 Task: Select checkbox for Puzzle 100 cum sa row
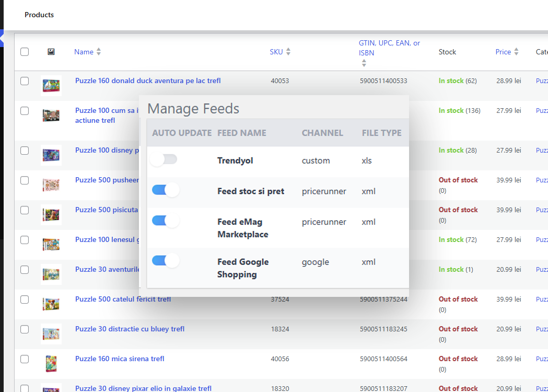click(x=25, y=111)
